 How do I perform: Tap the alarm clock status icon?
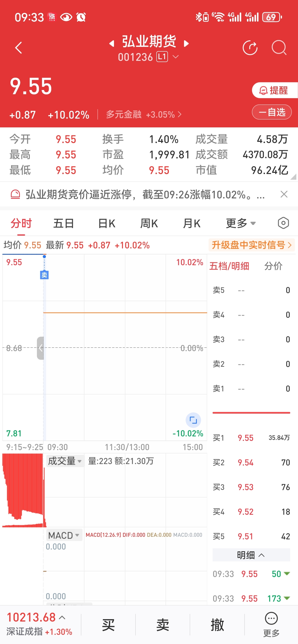pyautogui.click(x=81, y=17)
